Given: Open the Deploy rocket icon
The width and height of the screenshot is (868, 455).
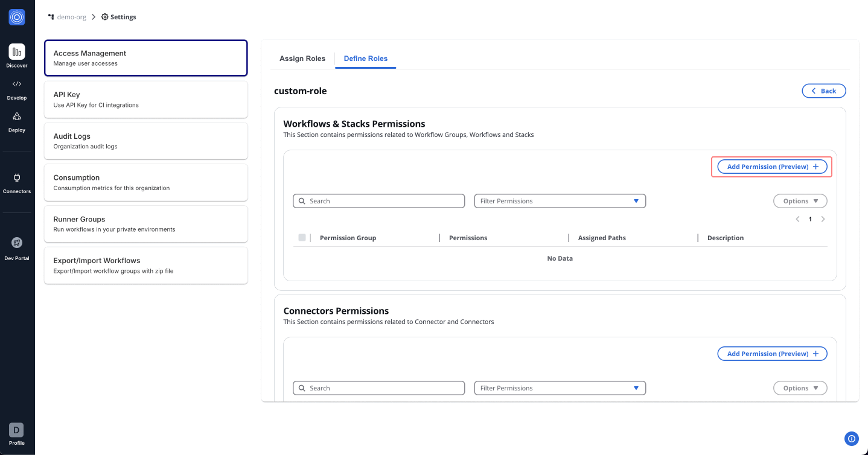Looking at the screenshot, I should click(x=17, y=116).
